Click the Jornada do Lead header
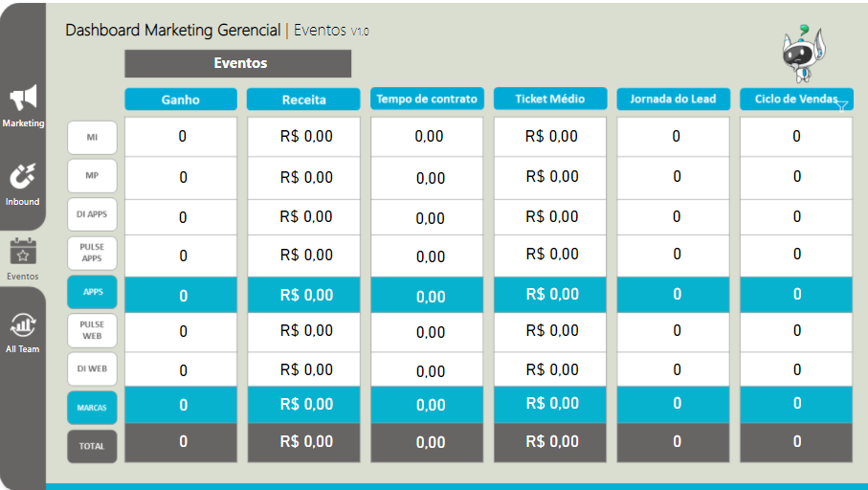 coord(673,99)
